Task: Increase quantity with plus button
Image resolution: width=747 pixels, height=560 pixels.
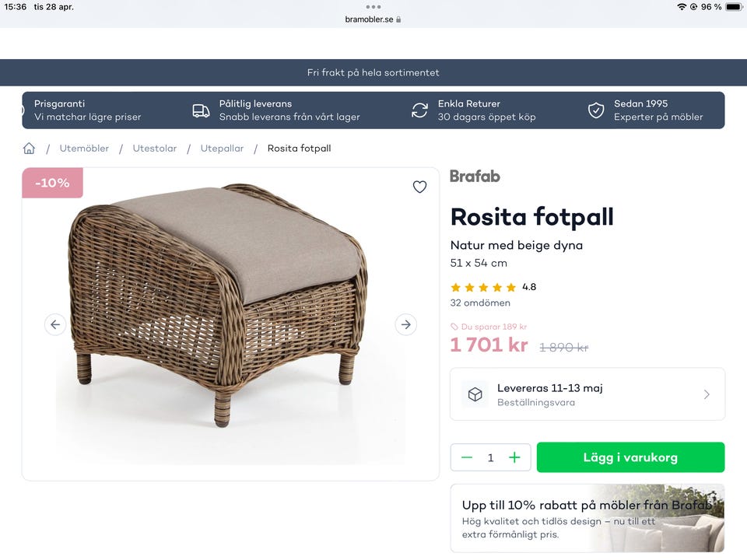Action: click(514, 457)
